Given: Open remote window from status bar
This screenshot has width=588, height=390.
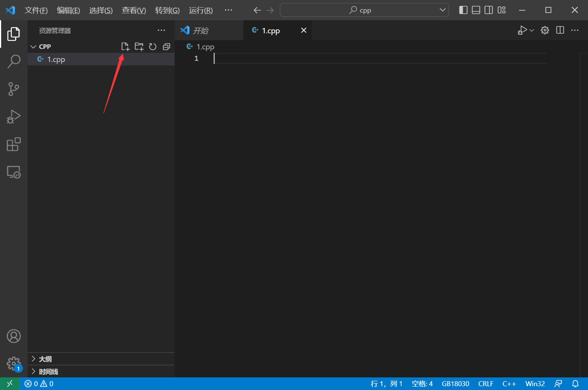Looking at the screenshot, I should click(x=10, y=383).
